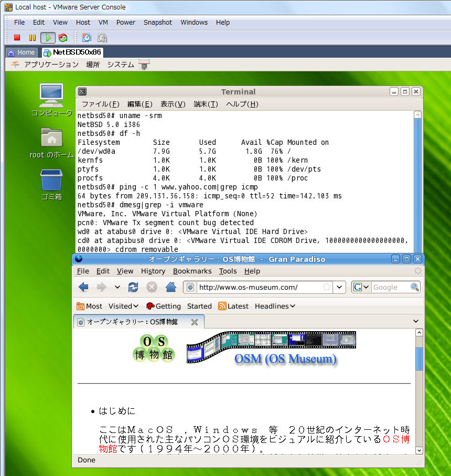451x476 pixels.
Task: Open the 場所 places menu
Action: [x=93, y=65]
